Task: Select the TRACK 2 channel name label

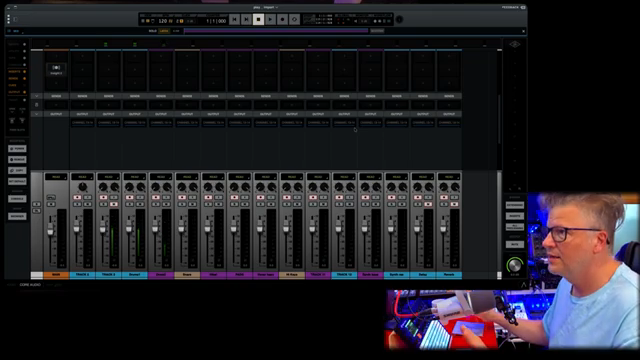Action: coord(82,275)
